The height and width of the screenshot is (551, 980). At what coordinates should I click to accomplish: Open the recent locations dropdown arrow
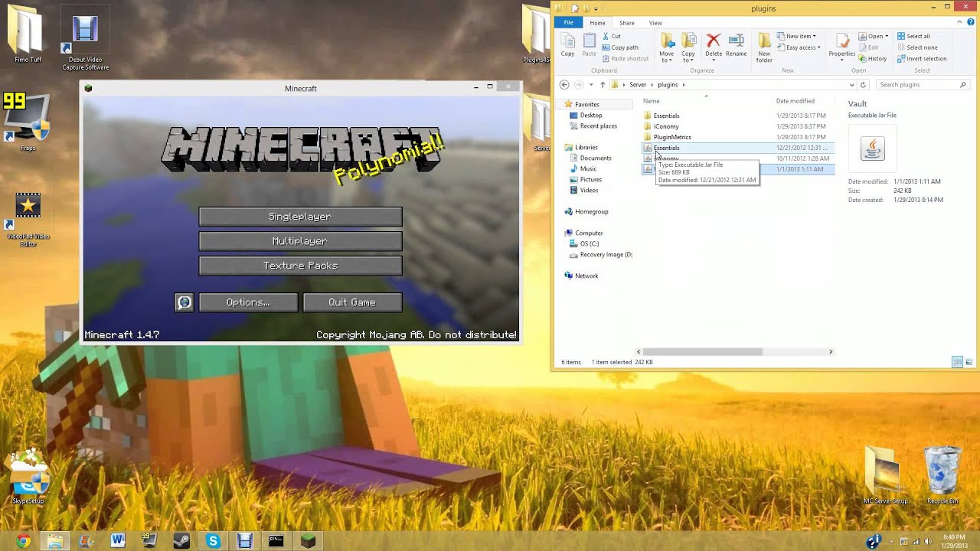[591, 85]
